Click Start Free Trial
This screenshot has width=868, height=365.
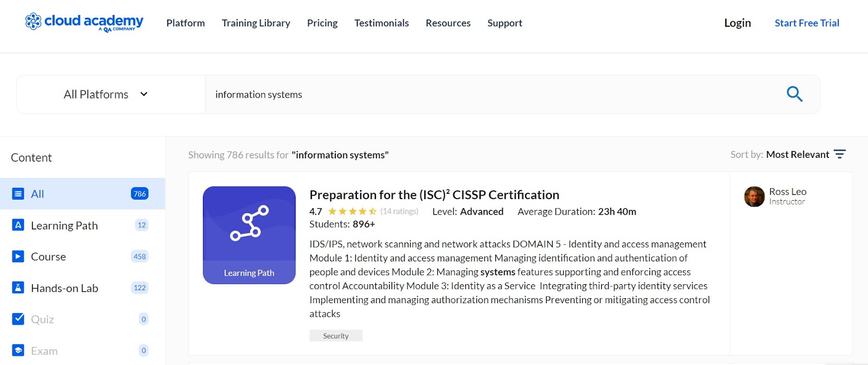[807, 23]
